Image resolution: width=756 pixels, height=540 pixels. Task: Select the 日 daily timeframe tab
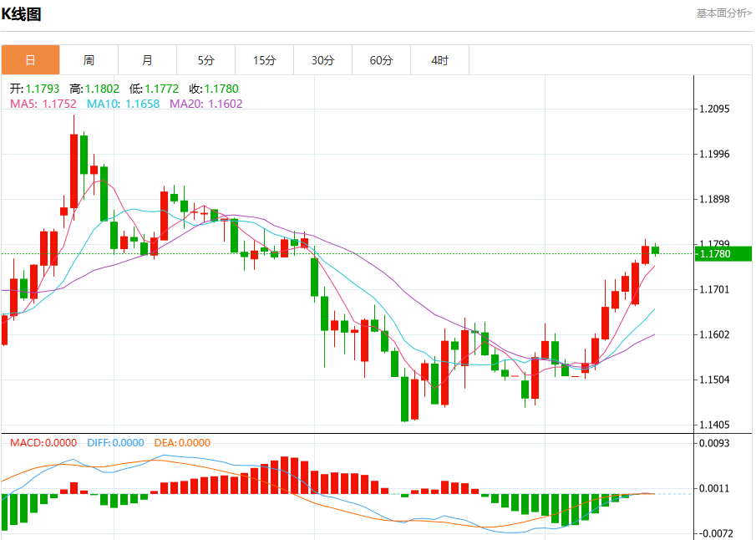coord(30,60)
